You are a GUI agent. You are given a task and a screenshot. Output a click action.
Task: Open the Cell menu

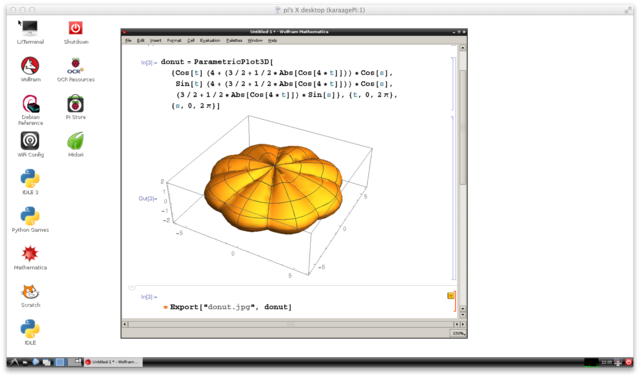[x=191, y=40]
